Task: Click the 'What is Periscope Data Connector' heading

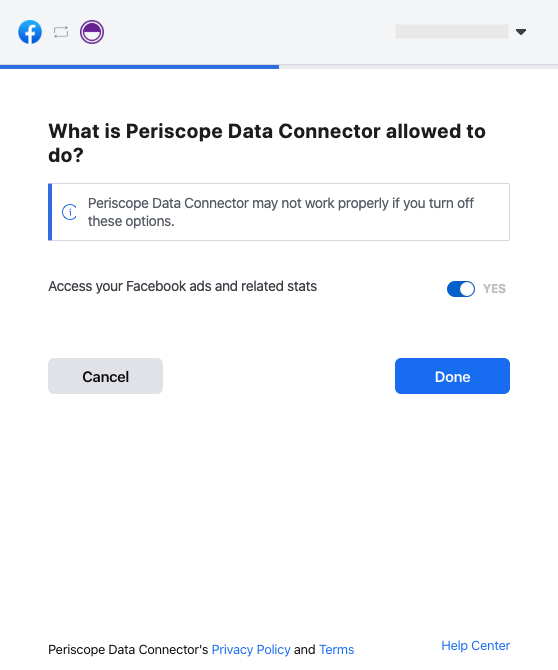Action: (267, 143)
